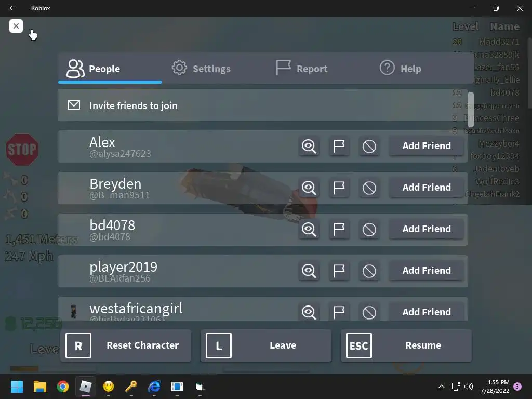The image size is (532, 399).
Task: Report player Alex with flag icon
Action: click(339, 146)
